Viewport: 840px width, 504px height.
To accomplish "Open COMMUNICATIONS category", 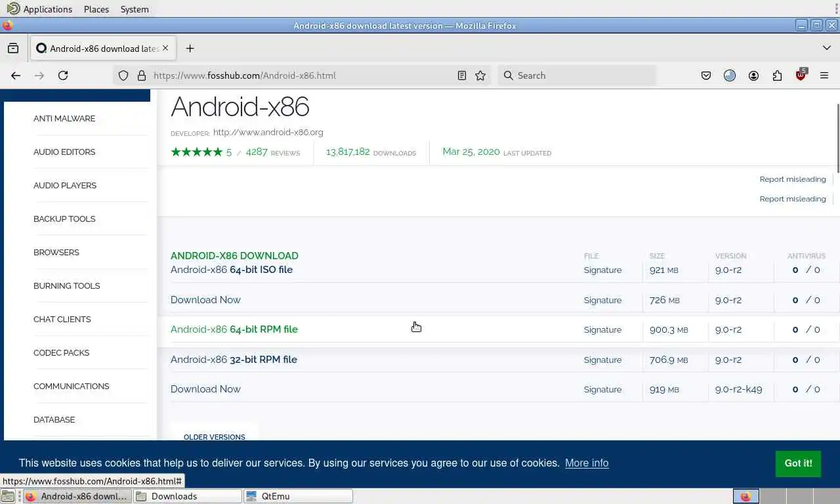I will (x=72, y=387).
